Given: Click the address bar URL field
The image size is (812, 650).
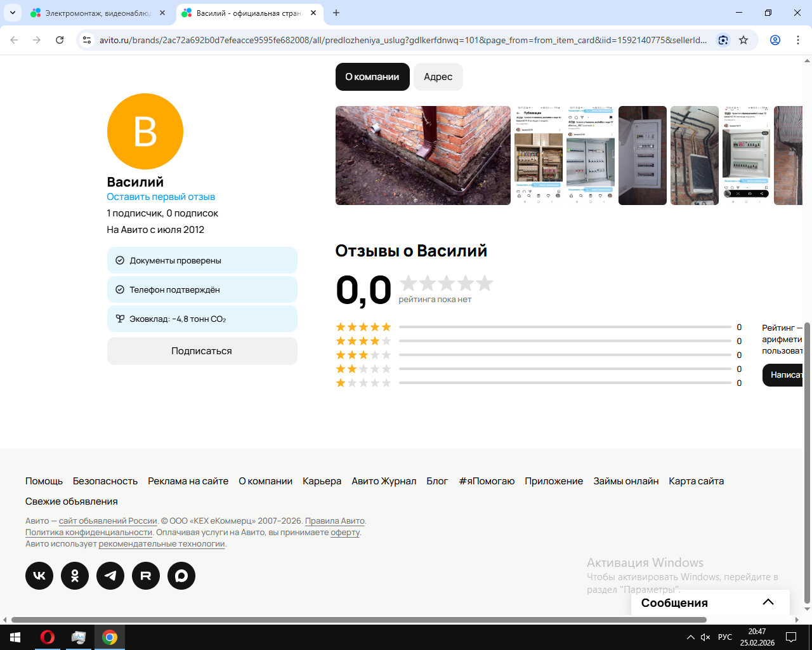Looking at the screenshot, I should [403, 40].
